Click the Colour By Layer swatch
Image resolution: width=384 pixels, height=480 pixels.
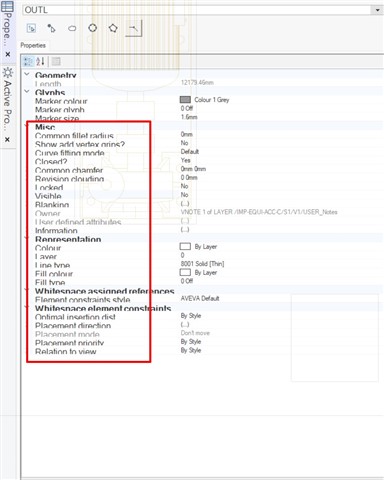pyautogui.click(x=185, y=246)
